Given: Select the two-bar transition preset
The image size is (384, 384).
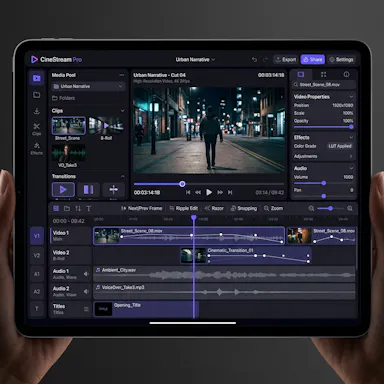Looking at the screenshot, I should [x=88, y=190].
